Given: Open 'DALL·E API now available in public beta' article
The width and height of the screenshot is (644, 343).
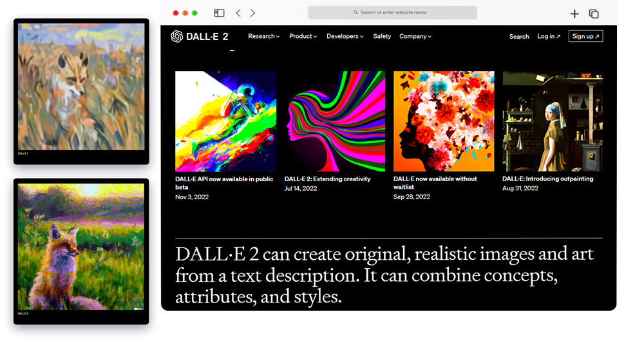Looking at the screenshot, I should tap(224, 183).
